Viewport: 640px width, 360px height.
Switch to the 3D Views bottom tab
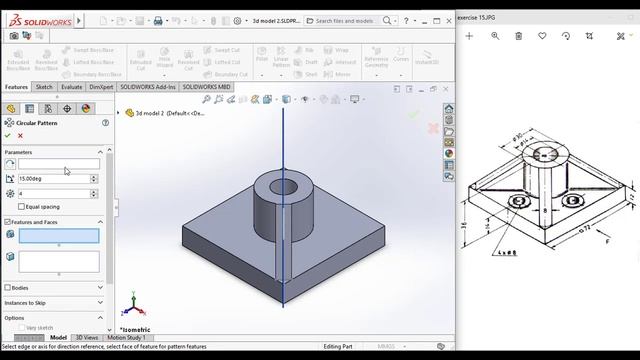(87, 338)
